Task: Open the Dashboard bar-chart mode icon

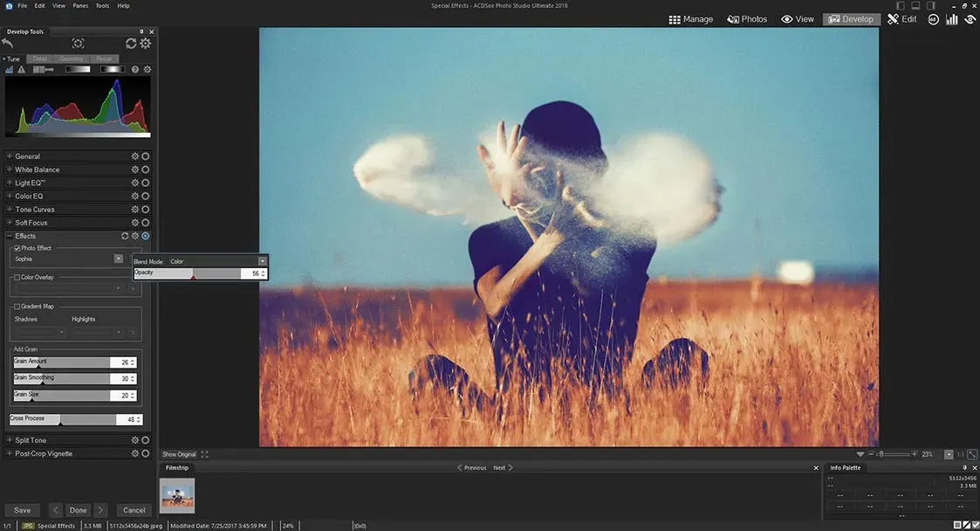Action: (x=952, y=19)
